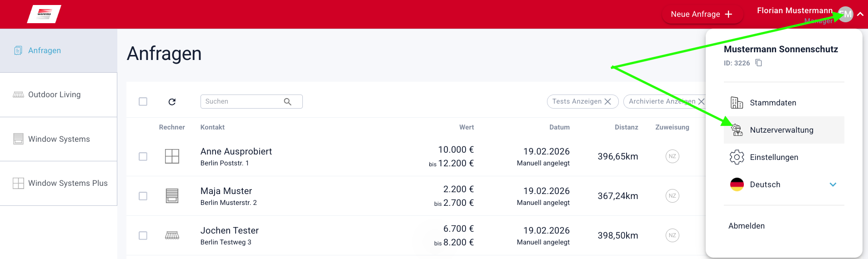The image size is (868, 259).
Task: Check the Maja Muster row checkbox
Action: (x=143, y=196)
